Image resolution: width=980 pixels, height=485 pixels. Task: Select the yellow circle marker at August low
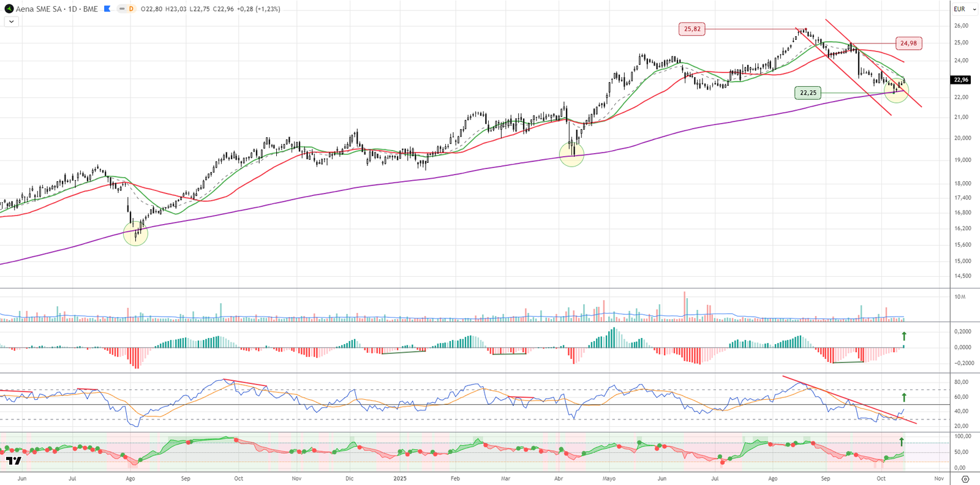click(x=135, y=233)
